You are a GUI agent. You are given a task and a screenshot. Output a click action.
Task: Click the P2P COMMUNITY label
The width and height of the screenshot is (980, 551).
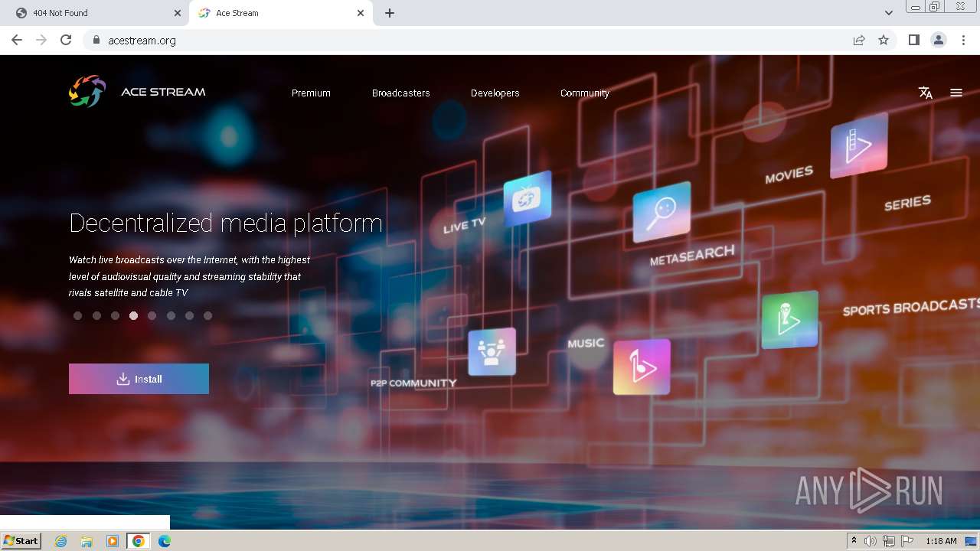[x=413, y=383]
